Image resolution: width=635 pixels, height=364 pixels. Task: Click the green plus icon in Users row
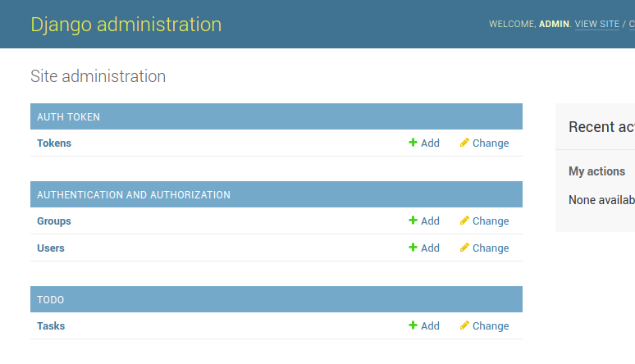tap(413, 248)
